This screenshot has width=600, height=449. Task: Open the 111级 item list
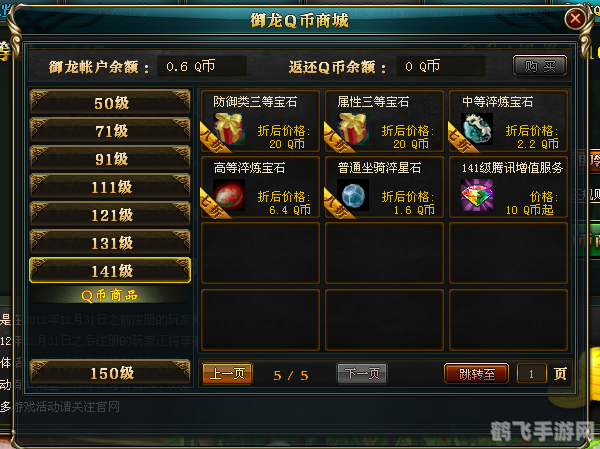click(x=110, y=186)
